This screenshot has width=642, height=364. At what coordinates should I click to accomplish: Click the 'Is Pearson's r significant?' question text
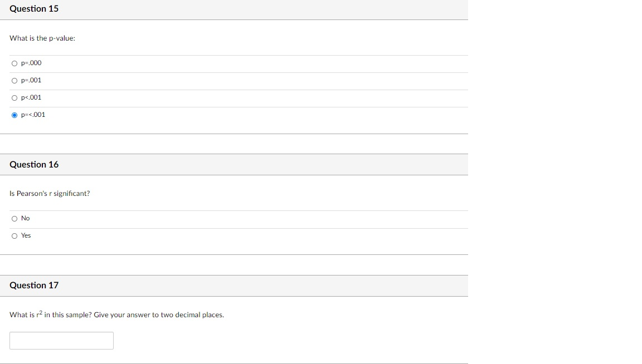pos(50,193)
